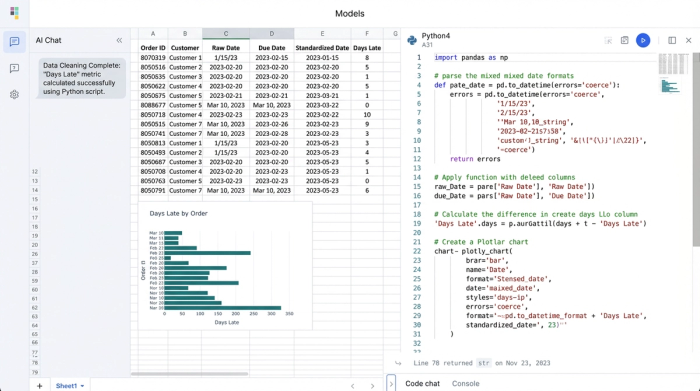This screenshot has width=700, height=391.
Task: Select column E header
Action: click(x=322, y=33)
